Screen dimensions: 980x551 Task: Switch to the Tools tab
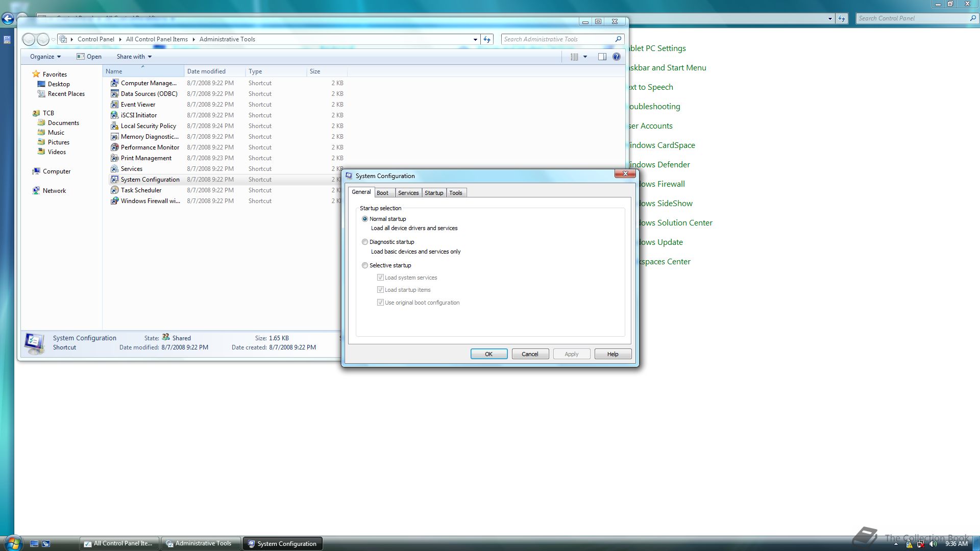[456, 193]
